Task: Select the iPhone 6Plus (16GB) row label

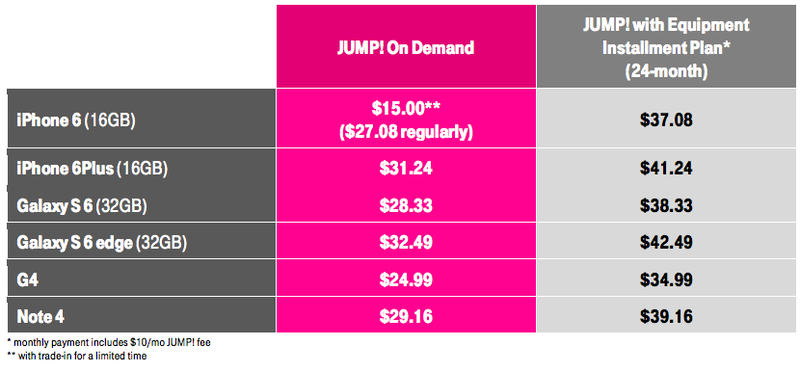Action: (92, 169)
